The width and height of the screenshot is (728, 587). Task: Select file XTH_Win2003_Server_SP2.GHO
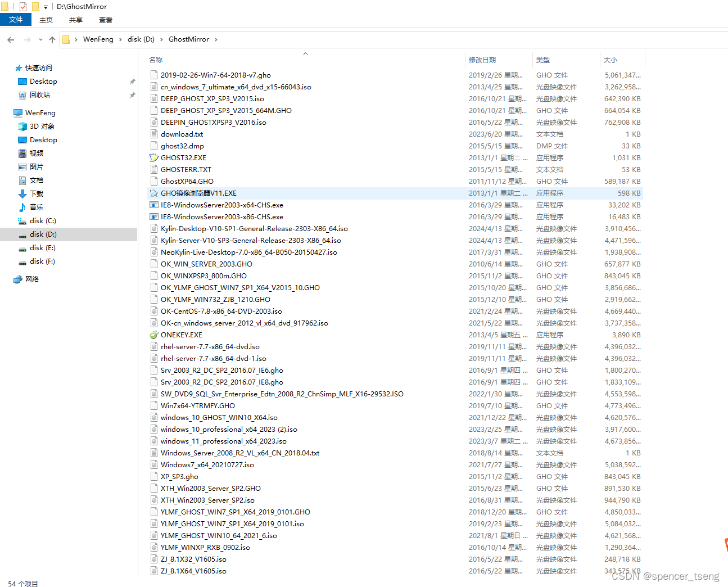point(211,489)
